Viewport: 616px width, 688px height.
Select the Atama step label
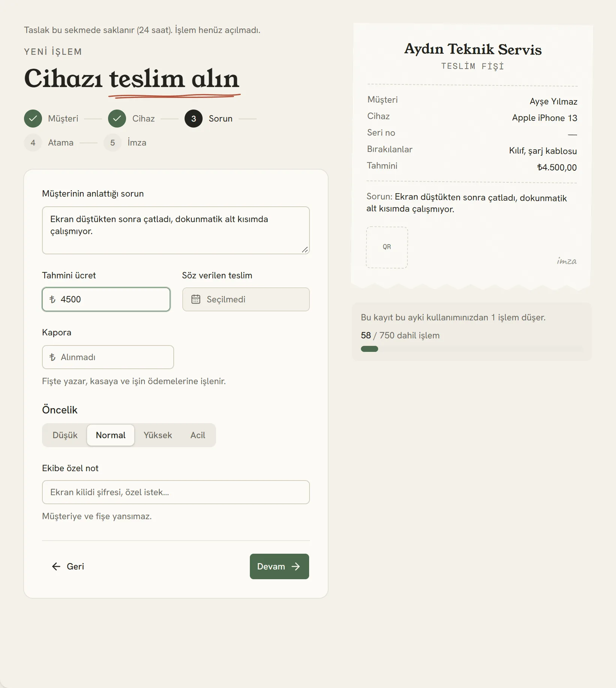[x=61, y=143]
